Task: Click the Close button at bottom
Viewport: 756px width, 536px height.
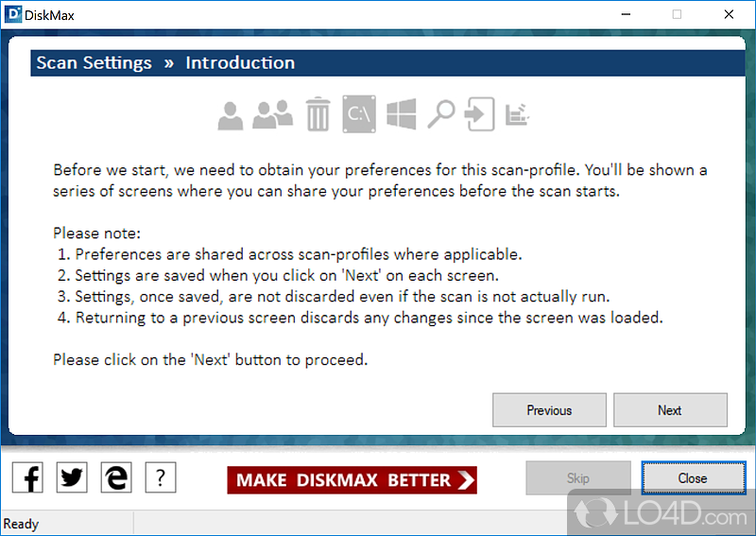Action: (694, 478)
